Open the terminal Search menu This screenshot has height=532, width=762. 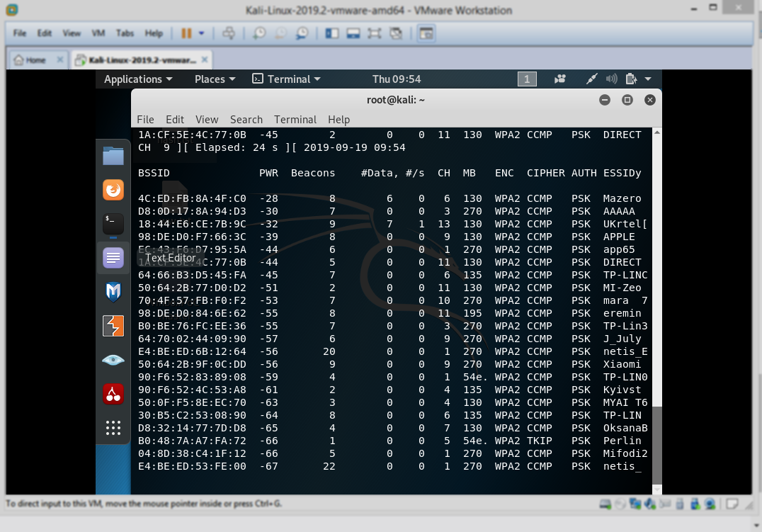(x=246, y=120)
